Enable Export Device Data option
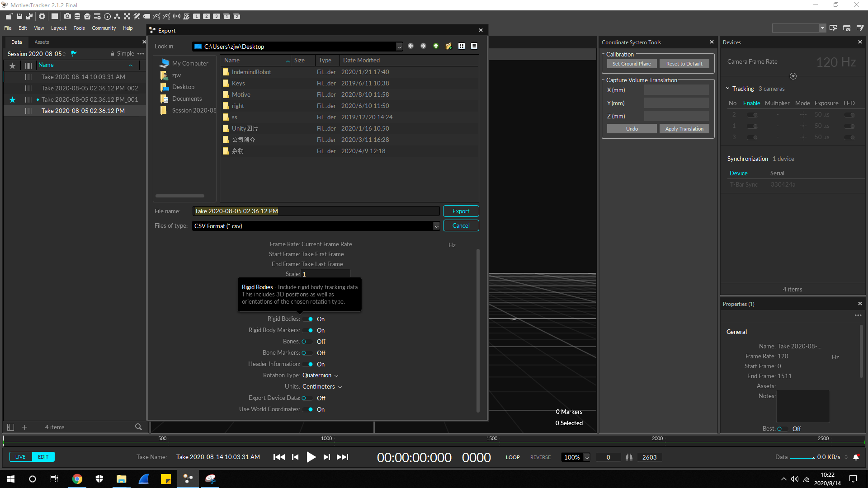Viewport: 868px width, 488px height. coord(307,398)
